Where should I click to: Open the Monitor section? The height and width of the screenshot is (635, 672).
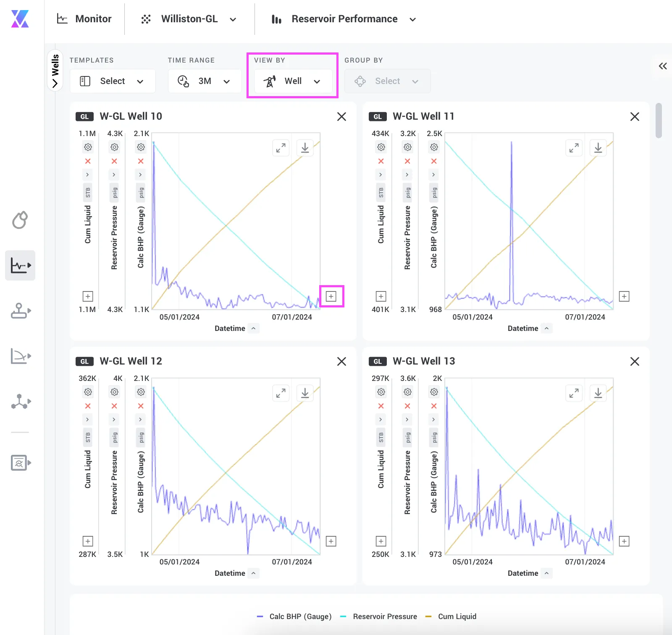84,19
